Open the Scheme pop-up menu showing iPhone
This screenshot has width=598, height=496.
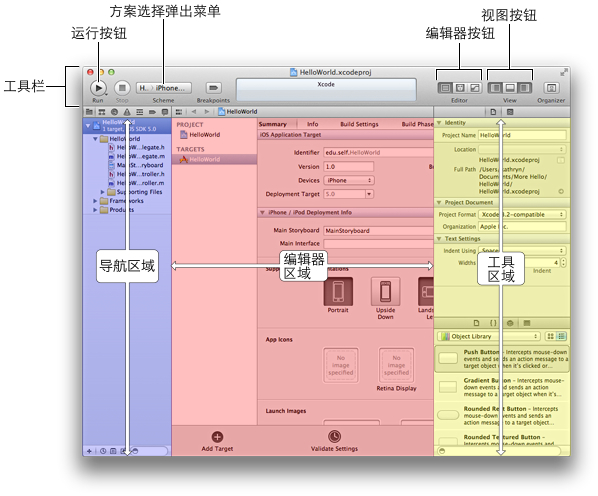[164, 88]
